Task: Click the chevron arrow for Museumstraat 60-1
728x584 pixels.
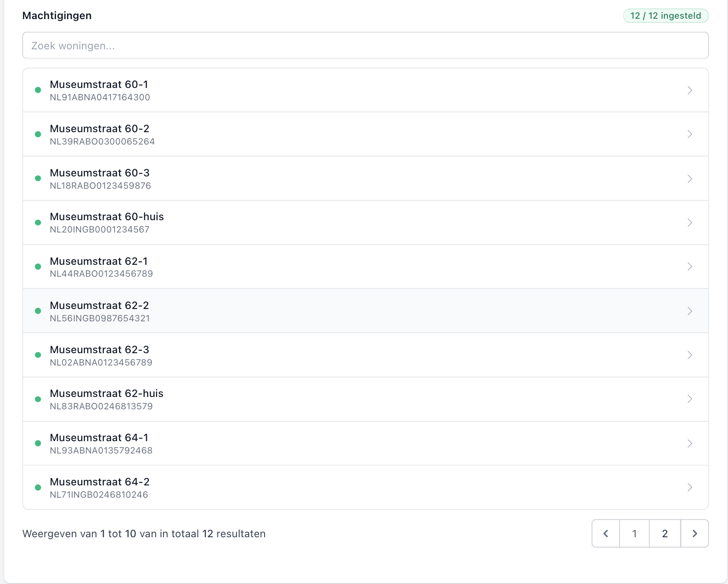Action: point(689,90)
